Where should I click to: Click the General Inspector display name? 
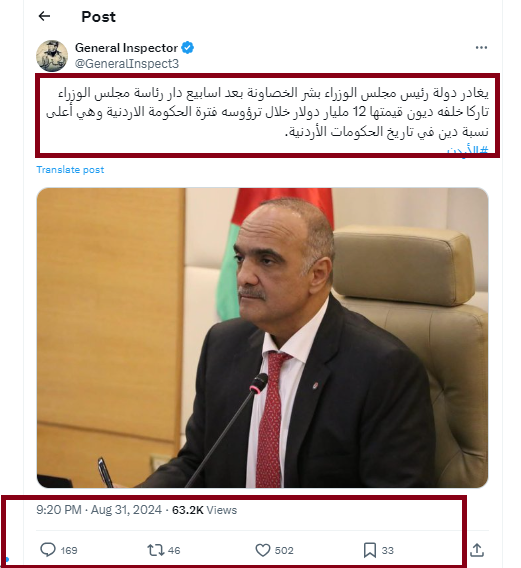click(126, 47)
